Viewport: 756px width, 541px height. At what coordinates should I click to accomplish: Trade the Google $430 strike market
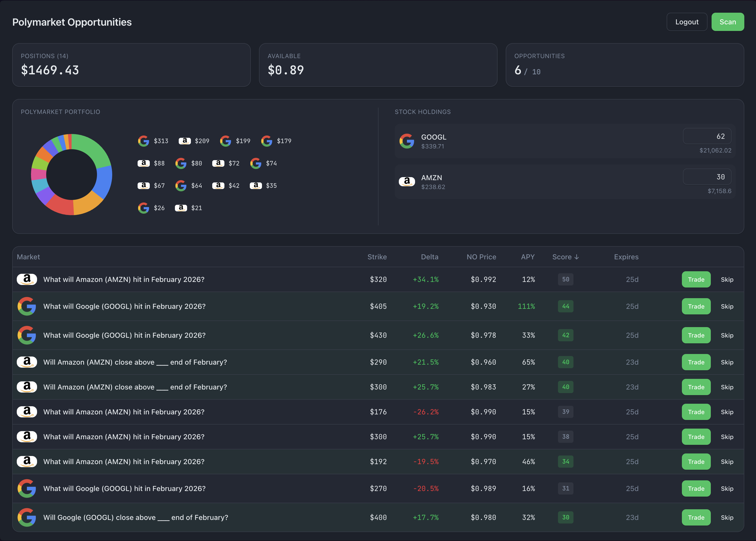[x=696, y=335]
